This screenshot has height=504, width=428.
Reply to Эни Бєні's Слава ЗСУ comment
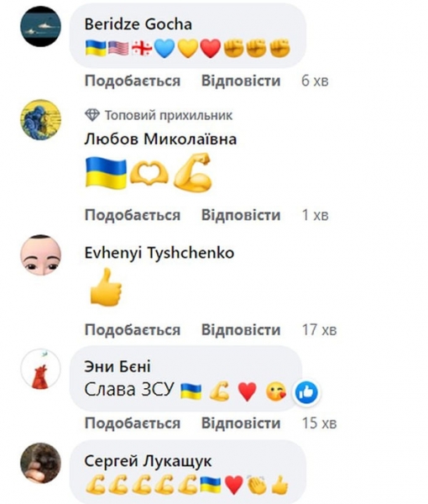coord(241,423)
